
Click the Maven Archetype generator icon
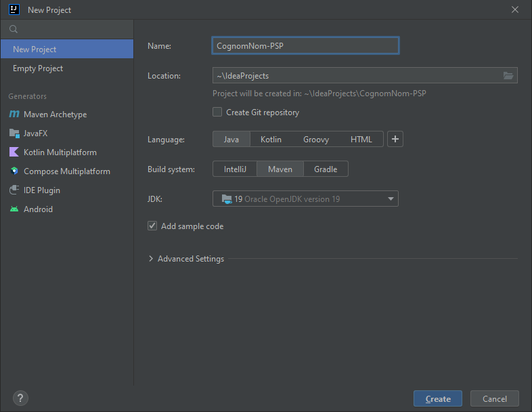click(x=14, y=115)
